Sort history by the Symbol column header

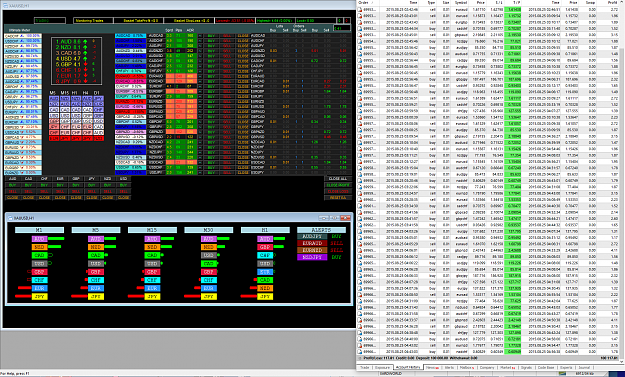pos(461,2)
